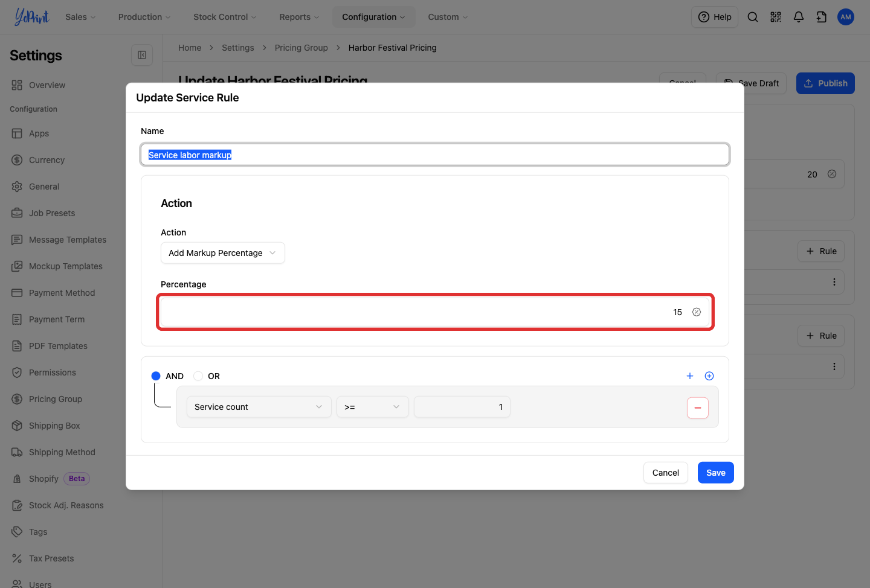This screenshot has width=870, height=588.
Task: Go to Pricing Group breadcrumb link
Action: click(x=301, y=48)
